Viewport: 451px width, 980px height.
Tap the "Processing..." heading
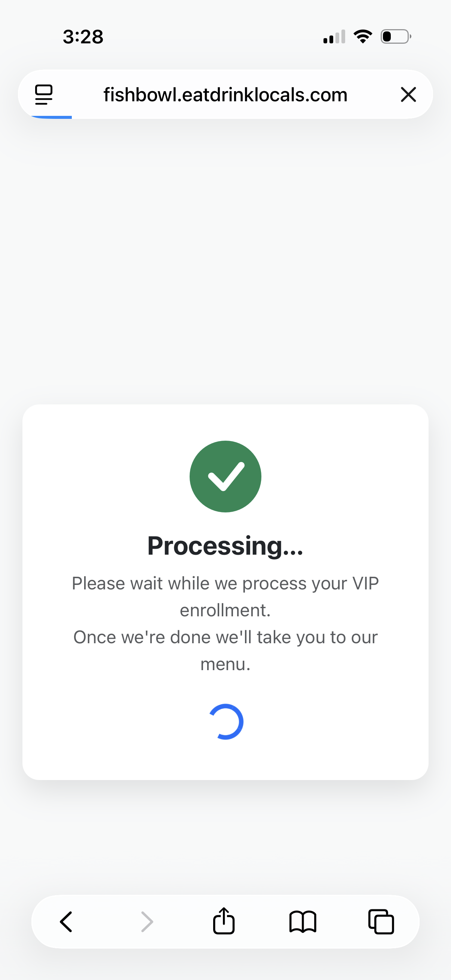[x=225, y=546]
